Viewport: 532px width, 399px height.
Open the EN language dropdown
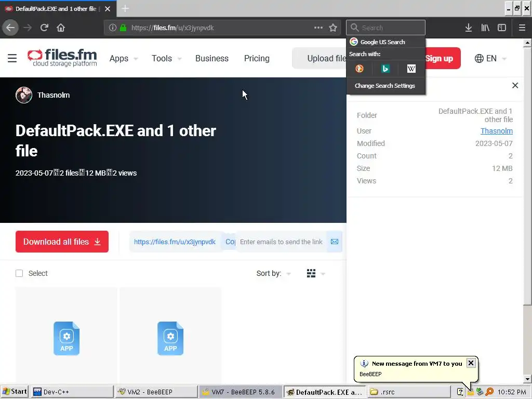(490, 58)
